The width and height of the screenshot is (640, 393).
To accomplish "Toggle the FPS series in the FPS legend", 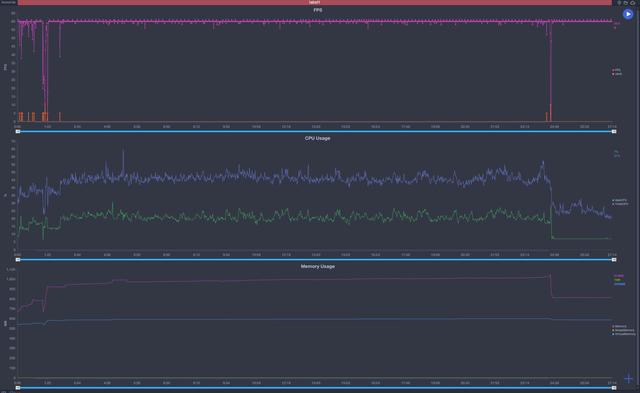I will click(x=617, y=70).
